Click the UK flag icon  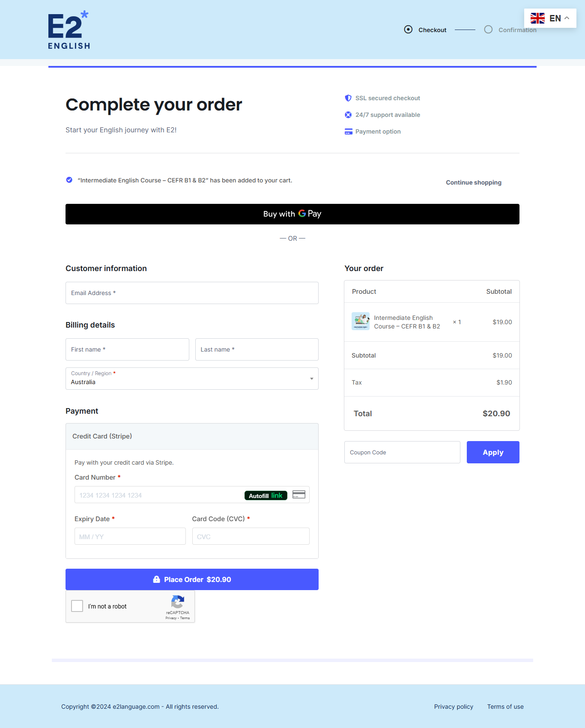coord(537,18)
